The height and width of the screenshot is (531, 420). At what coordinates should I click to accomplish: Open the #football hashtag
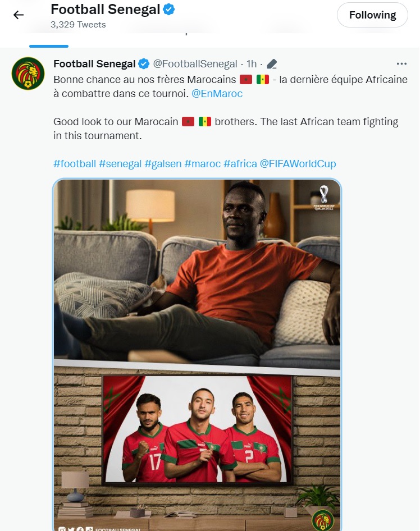75,163
